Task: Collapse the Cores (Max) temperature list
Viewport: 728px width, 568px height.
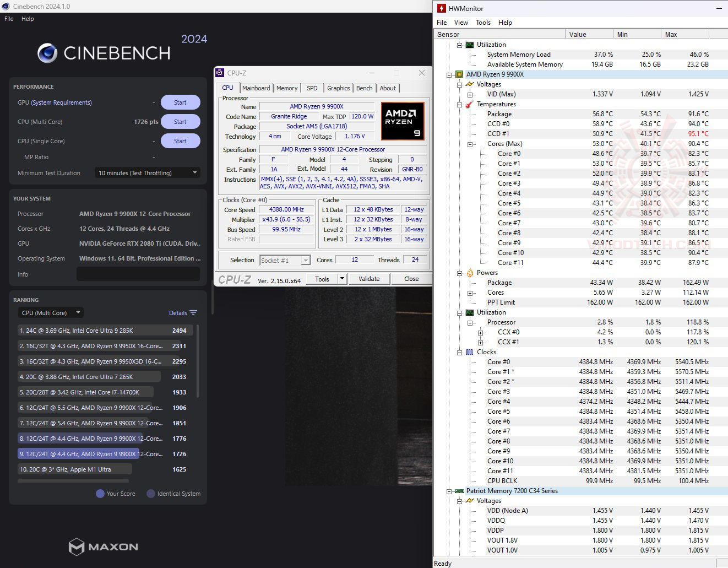Action: point(470,144)
